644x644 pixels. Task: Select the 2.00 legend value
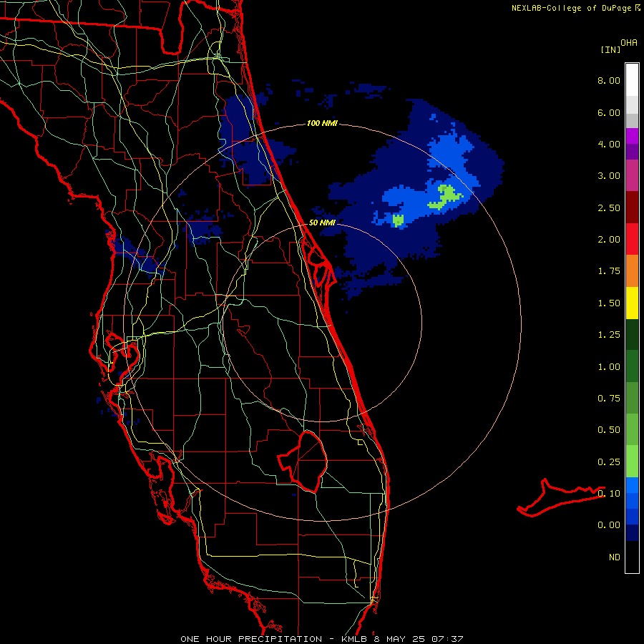609,240
